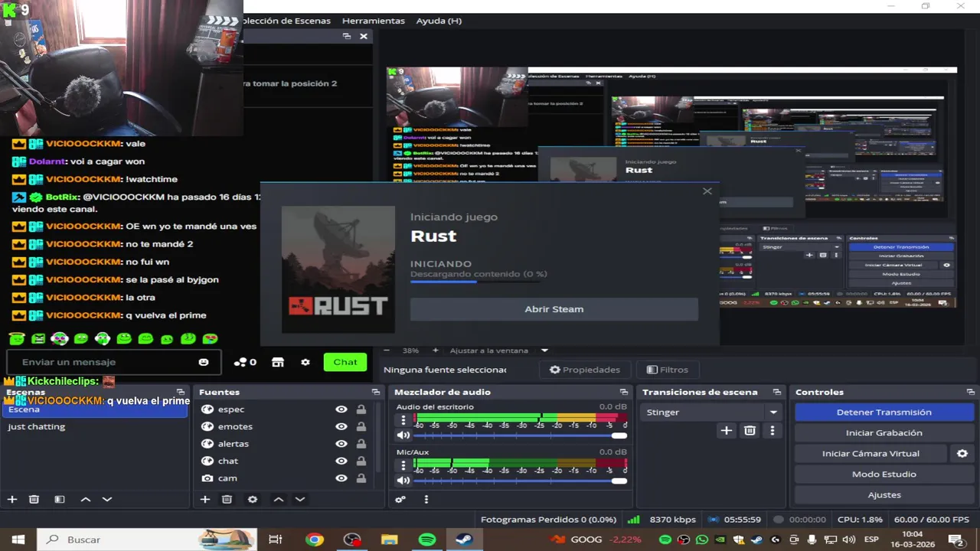Click Detener Transmisión button
Screen dimensions: 980x551
point(884,412)
